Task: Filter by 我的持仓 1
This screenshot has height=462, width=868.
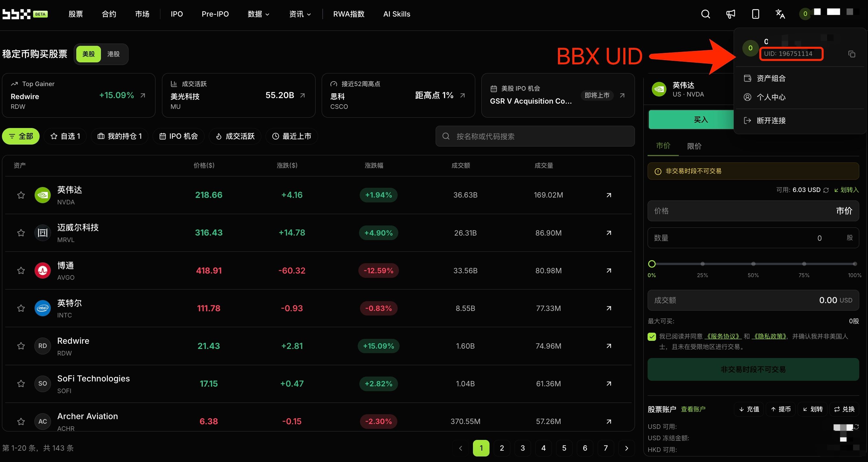Action: pyautogui.click(x=120, y=136)
